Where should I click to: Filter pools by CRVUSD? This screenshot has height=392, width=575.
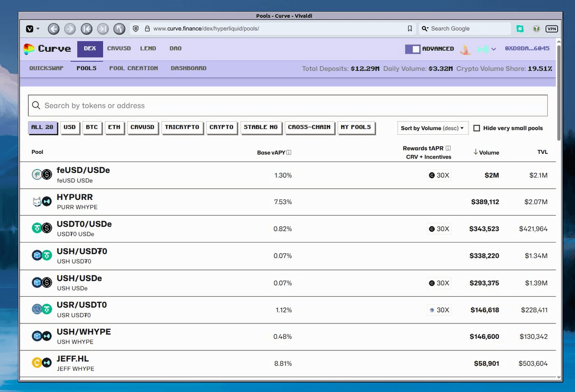pyautogui.click(x=143, y=127)
